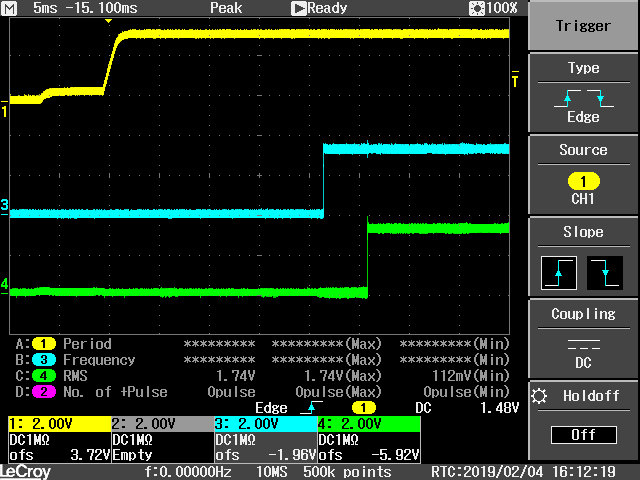Open the trigger Type Edge menu
The image size is (640, 480).
click(583, 93)
